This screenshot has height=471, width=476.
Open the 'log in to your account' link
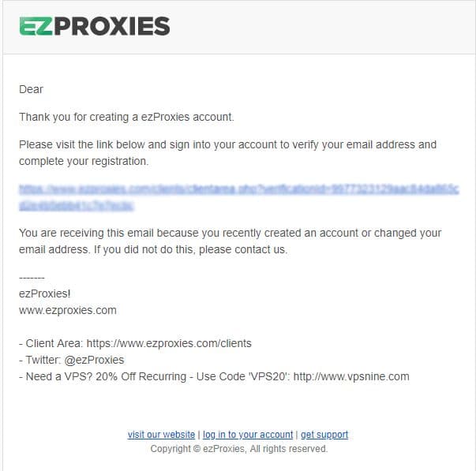(x=248, y=435)
